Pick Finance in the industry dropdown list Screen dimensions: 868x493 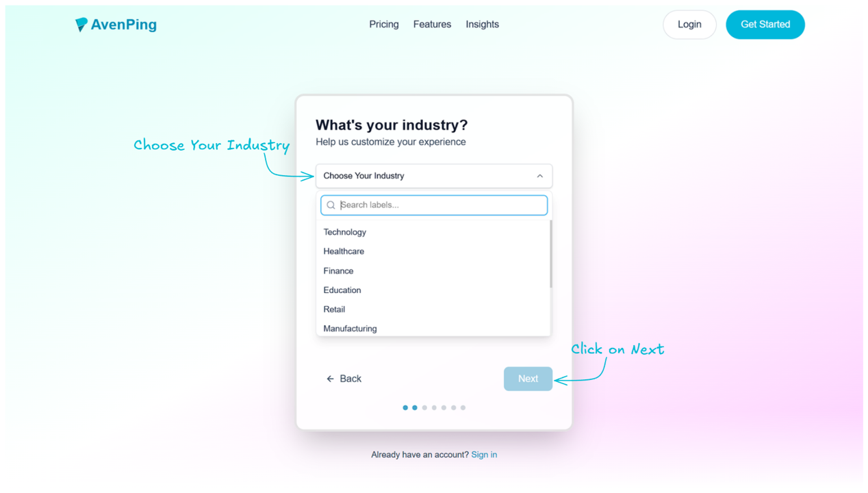(338, 270)
